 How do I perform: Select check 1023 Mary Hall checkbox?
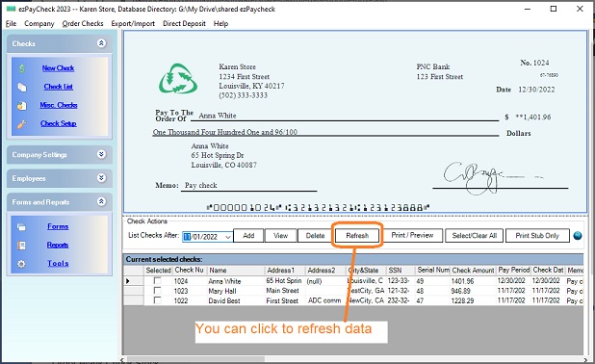(157, 291)
